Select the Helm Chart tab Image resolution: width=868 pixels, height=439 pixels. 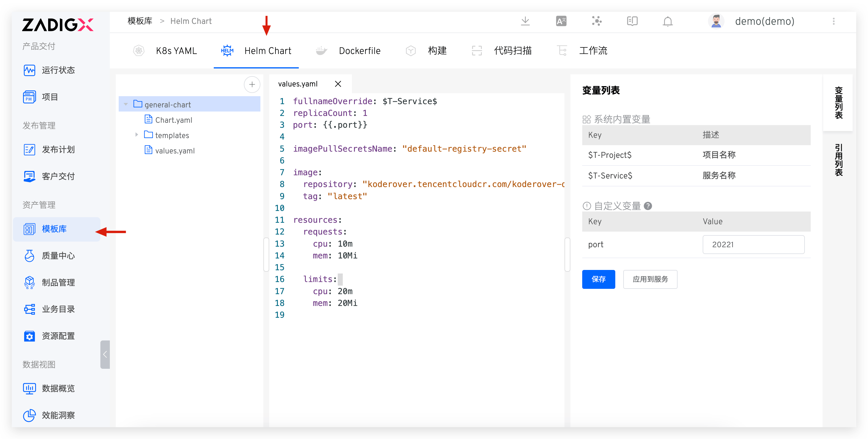coord(256,51)
